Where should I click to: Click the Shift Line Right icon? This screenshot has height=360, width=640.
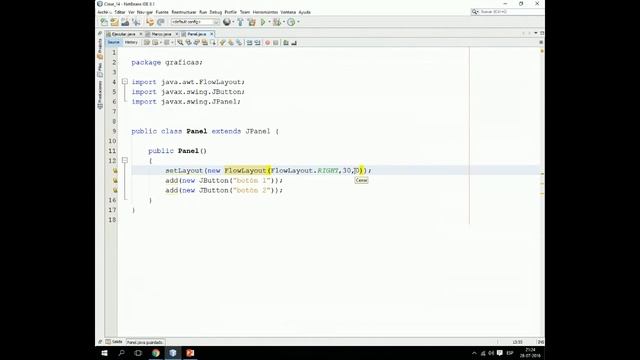(x=258, y=42)
